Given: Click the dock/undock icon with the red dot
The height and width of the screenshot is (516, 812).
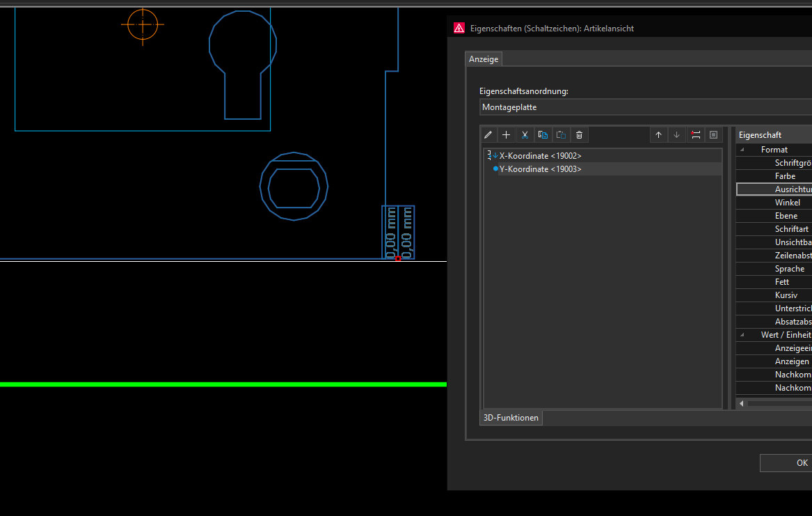Looking at the screenshot, I should coord(696,134).
